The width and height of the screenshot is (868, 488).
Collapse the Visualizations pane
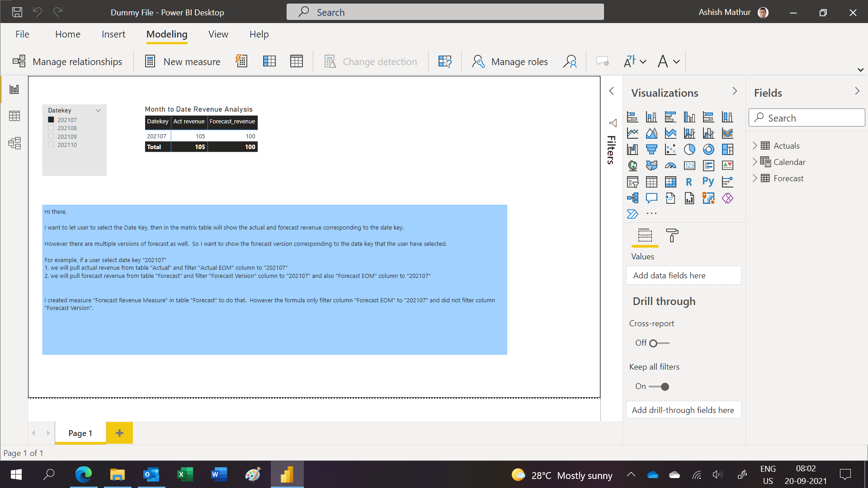coord(735,91)
